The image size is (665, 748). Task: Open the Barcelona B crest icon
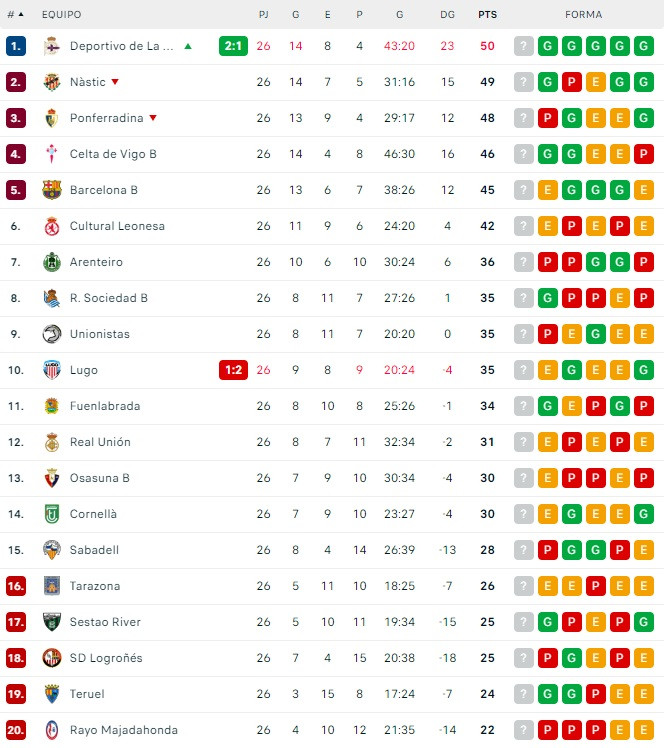tap(52, 190)
